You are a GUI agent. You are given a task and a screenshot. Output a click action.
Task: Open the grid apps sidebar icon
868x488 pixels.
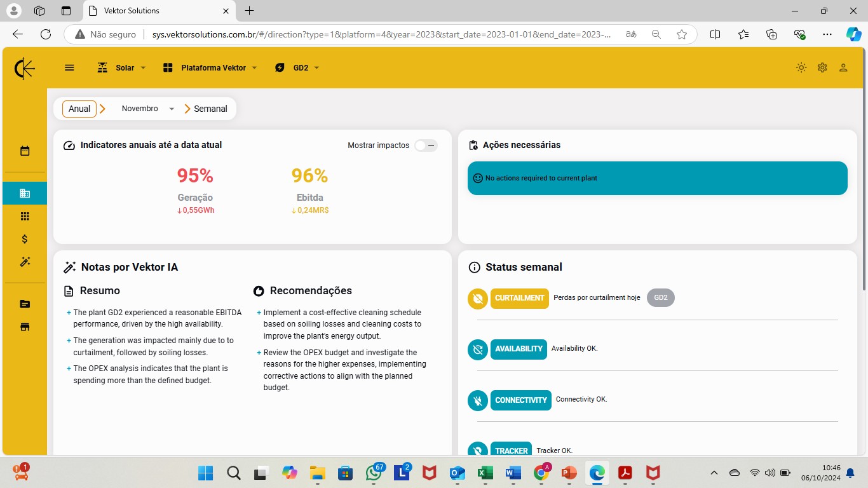pos(25,216)
